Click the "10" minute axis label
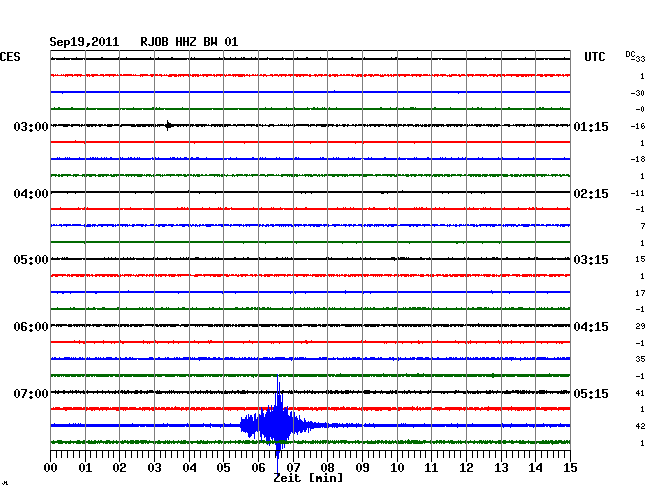 click(397, 468)
